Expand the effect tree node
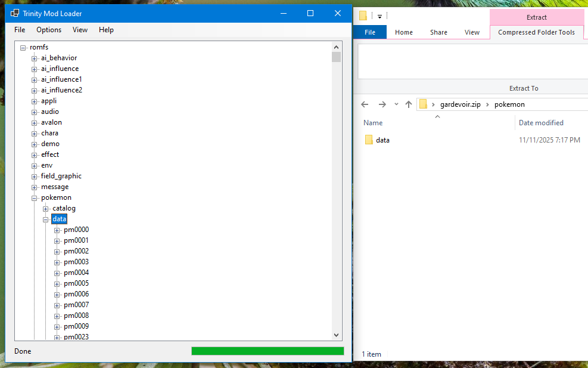The width and height of the screenshot is (588, 368). click(34, 155)
